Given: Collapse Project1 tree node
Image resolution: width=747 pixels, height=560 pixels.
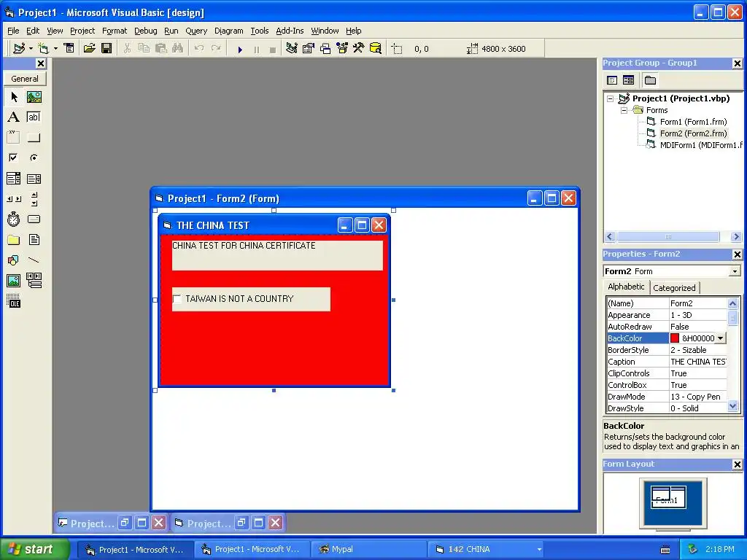Looking at the screenshot, I should tap(611, 99).
